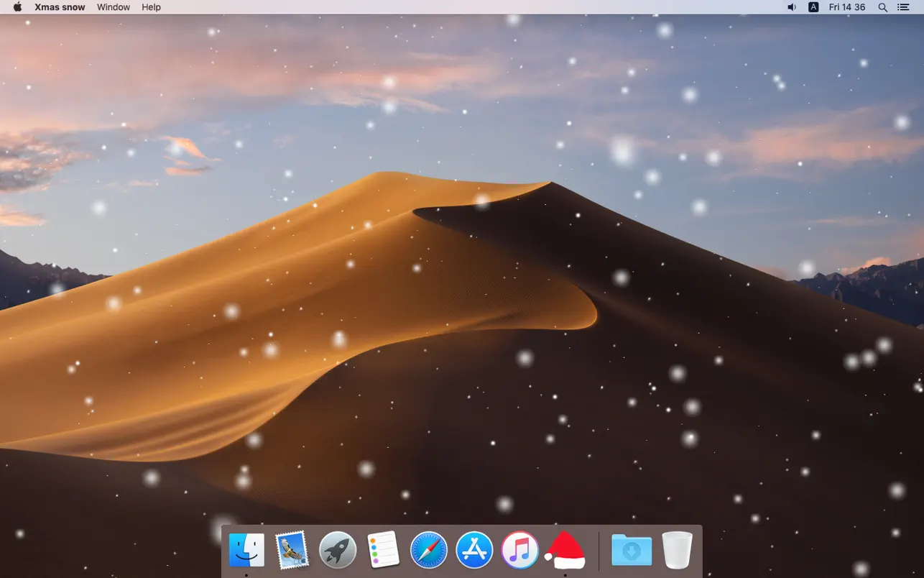Screen dimensions: 924x578
Task: Click the volume speaker icon
Action: (x=791, y=7)
